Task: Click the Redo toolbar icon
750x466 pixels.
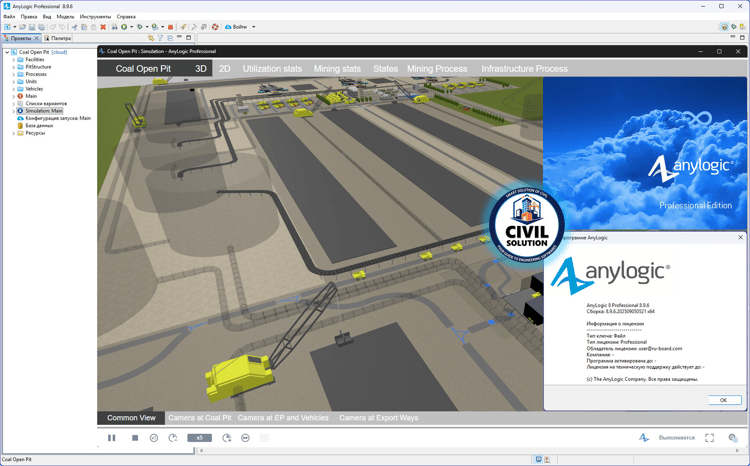Action: point(62,27)
